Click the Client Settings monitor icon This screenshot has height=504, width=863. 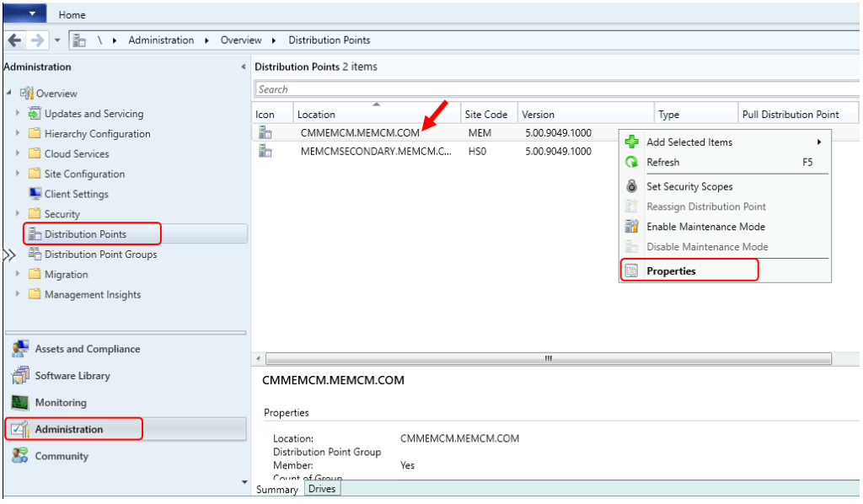click(35, 194)
